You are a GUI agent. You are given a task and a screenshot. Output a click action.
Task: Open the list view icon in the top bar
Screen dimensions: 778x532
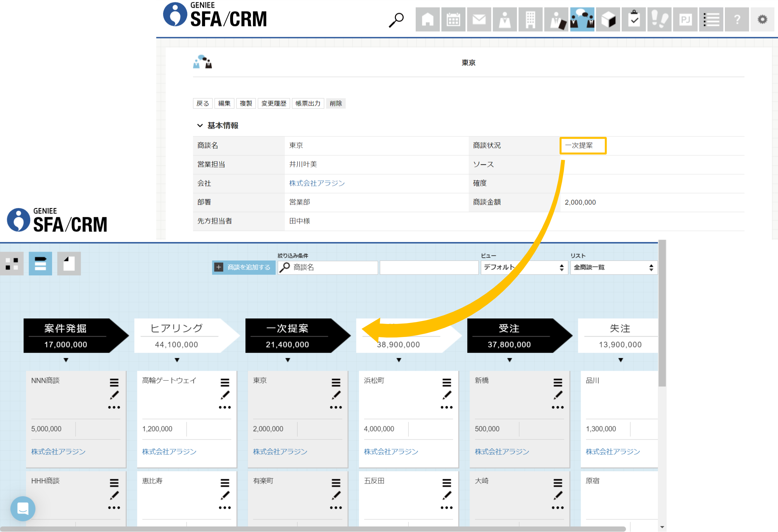711,20
